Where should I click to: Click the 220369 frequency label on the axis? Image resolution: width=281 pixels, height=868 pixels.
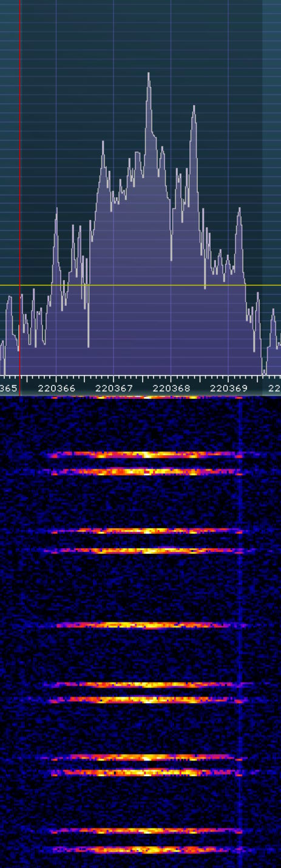(x=228, y=388)
